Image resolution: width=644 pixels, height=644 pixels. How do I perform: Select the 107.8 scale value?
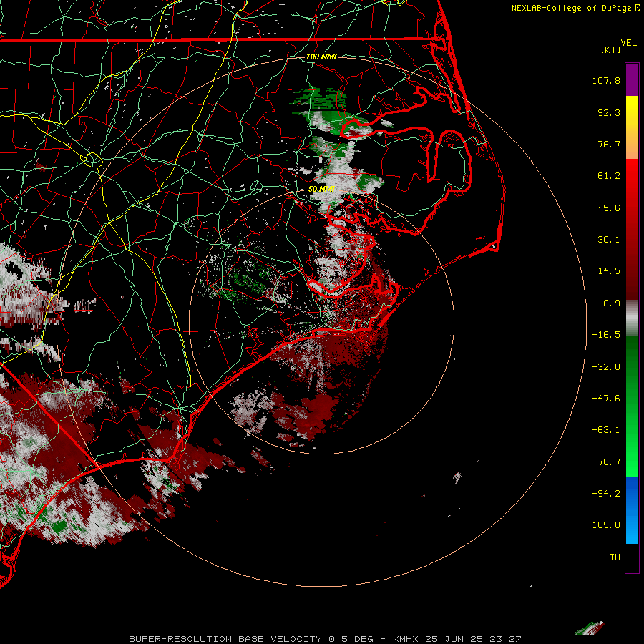[x=606, y=80]
